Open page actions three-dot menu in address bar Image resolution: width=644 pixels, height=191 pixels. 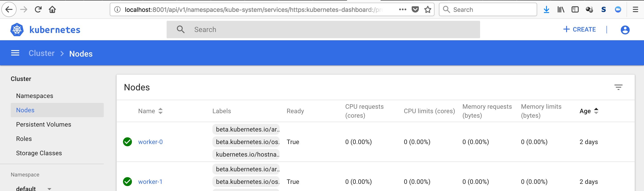(x=402, y=9)
